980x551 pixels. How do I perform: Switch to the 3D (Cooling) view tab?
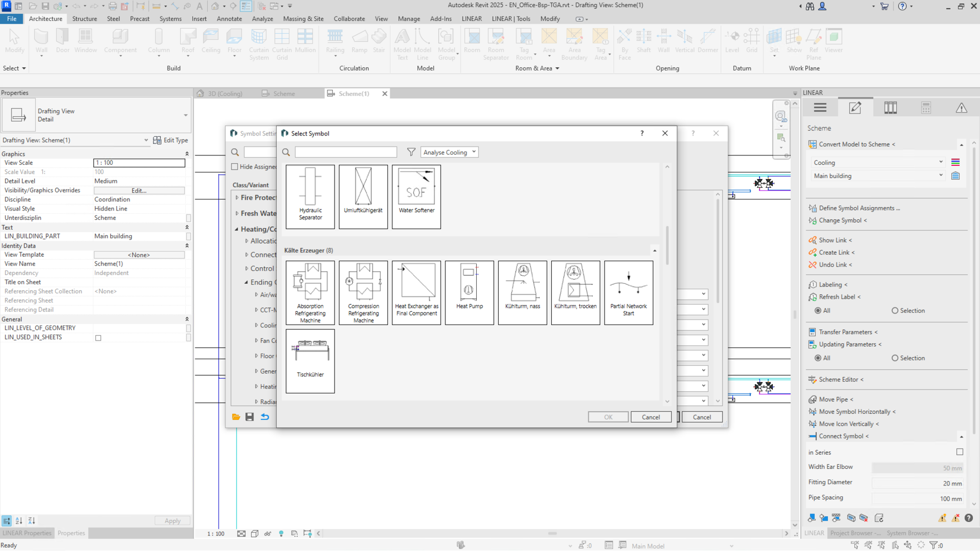(x=225, y=94)
